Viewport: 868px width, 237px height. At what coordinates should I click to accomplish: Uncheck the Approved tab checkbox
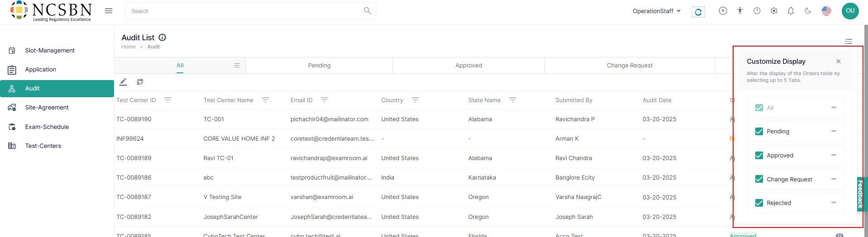point(759,155)
